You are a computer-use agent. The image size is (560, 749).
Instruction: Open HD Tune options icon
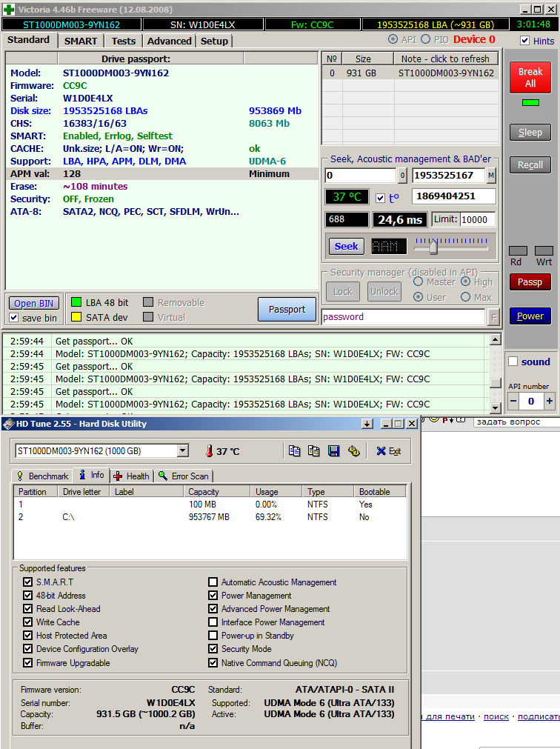tap(353, 450)
